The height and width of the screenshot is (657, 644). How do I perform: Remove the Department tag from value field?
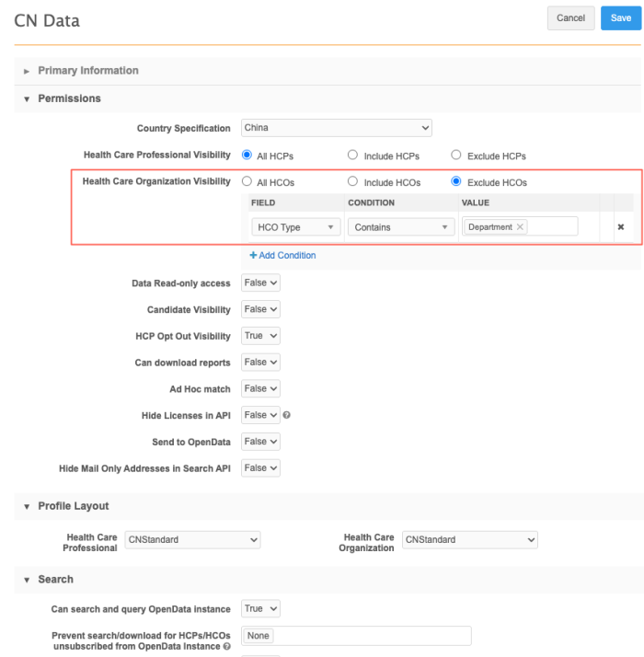(x=520, y=227)
